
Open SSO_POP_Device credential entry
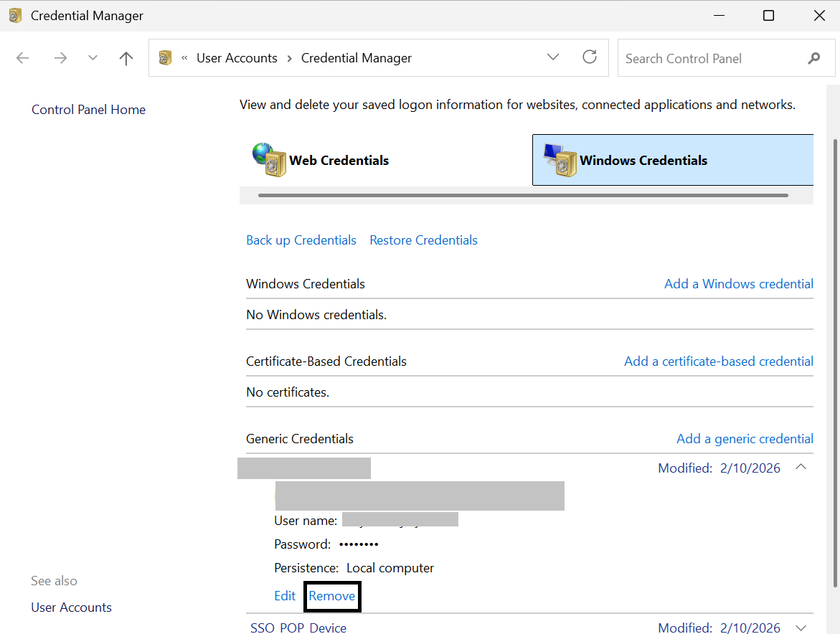point(298,628)
